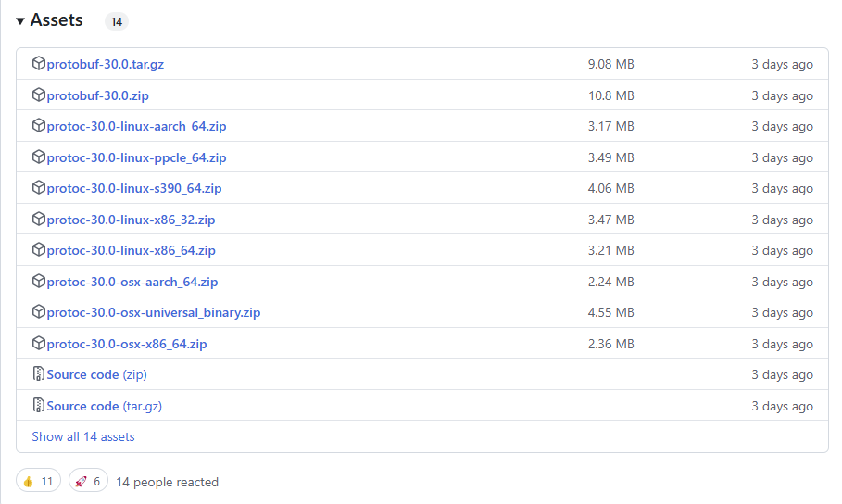Click the zip file icon beside Source code (tar.gz)

39,405
